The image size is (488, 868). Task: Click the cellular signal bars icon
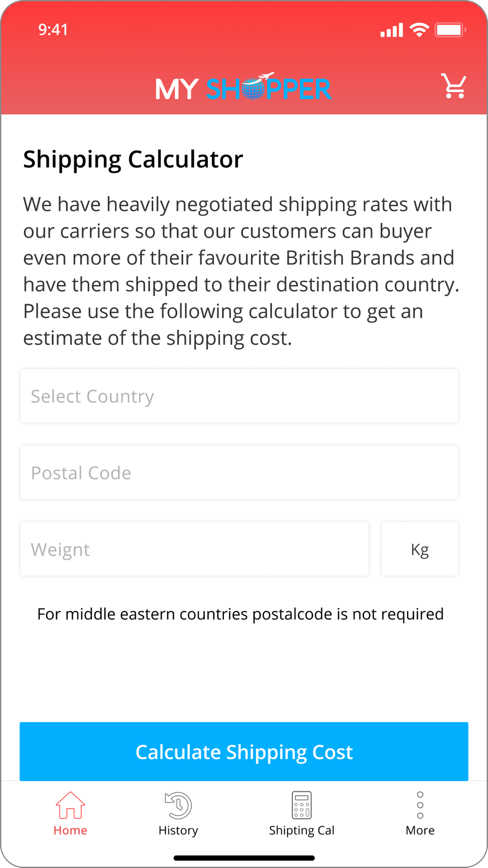coord(391,30)
